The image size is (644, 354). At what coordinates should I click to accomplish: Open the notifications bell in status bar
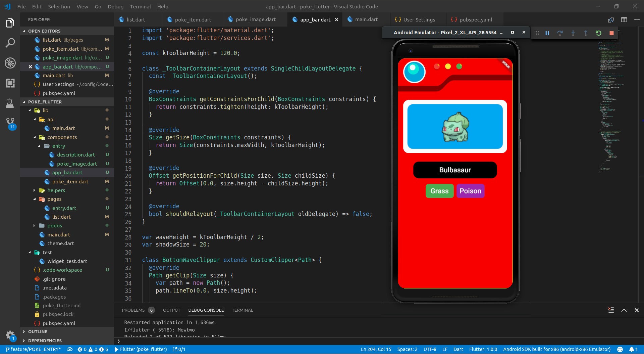(633, 349)
